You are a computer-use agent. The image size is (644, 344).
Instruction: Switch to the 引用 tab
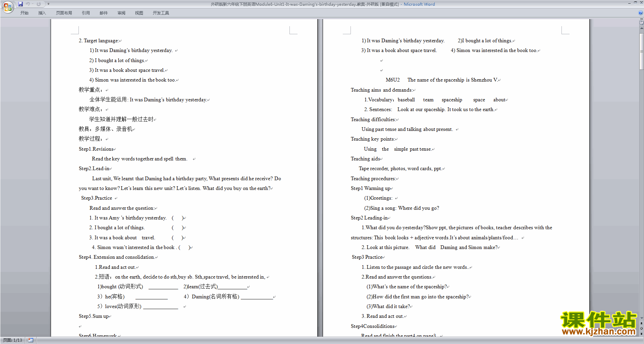(86, 13)
